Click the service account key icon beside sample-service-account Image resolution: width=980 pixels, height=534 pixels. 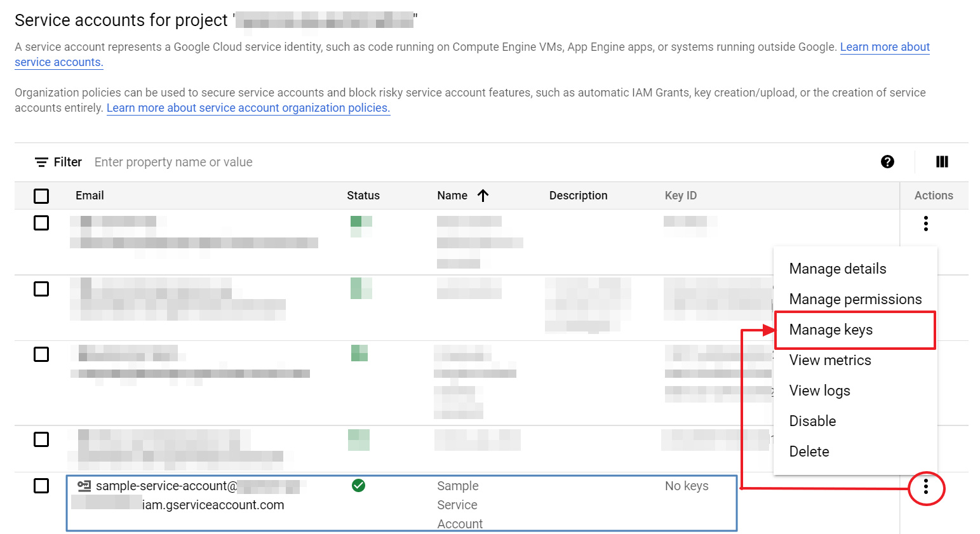point(84,486)
